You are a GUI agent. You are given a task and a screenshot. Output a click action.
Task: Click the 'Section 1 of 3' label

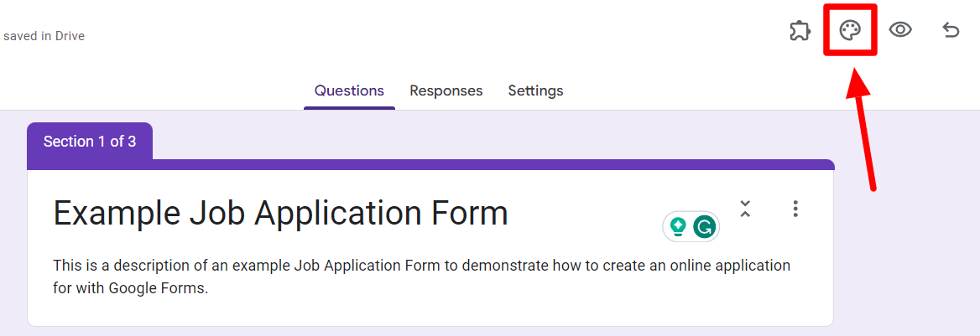[90, 142]
